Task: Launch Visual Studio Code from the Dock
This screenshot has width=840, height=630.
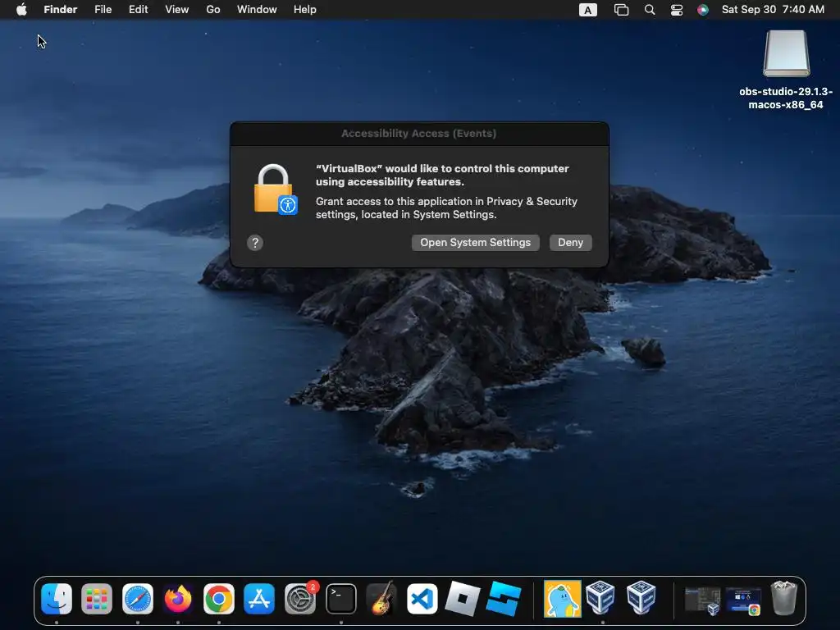Action: pyautogui.click(x=422, y=598)
